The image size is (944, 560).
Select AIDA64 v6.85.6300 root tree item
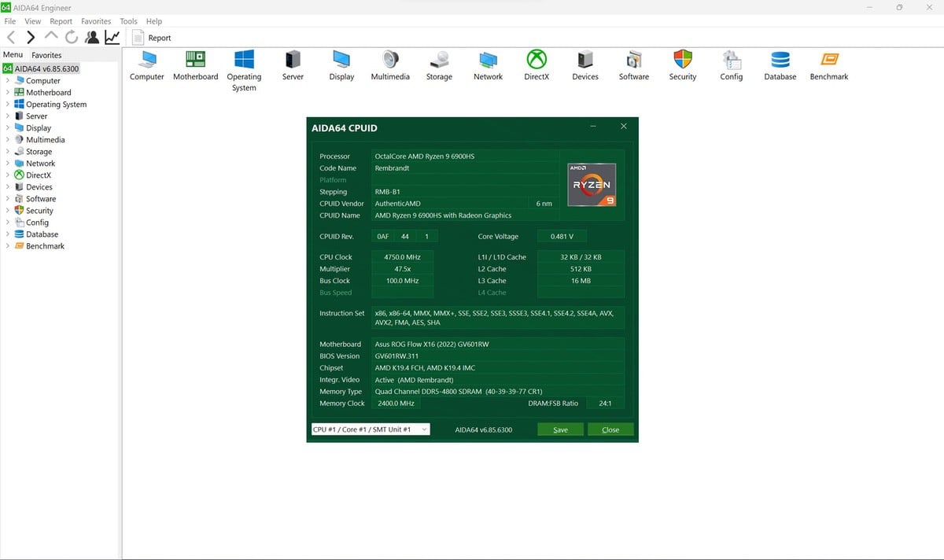41,68
